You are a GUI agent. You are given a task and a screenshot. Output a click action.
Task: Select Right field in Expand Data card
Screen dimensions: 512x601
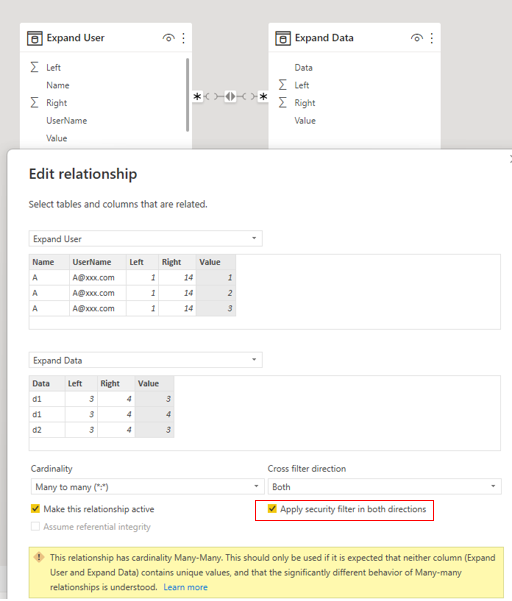[x=305, y=103]
